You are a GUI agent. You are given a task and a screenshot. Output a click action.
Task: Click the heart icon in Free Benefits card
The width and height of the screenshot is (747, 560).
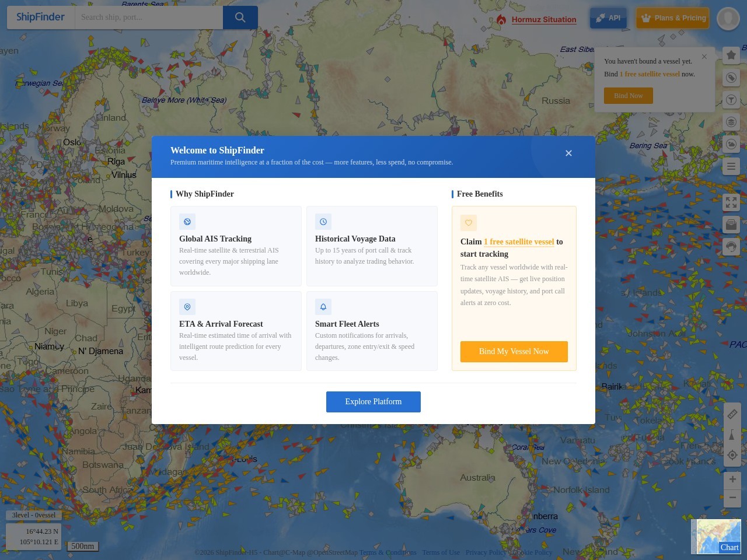[469, 223]
